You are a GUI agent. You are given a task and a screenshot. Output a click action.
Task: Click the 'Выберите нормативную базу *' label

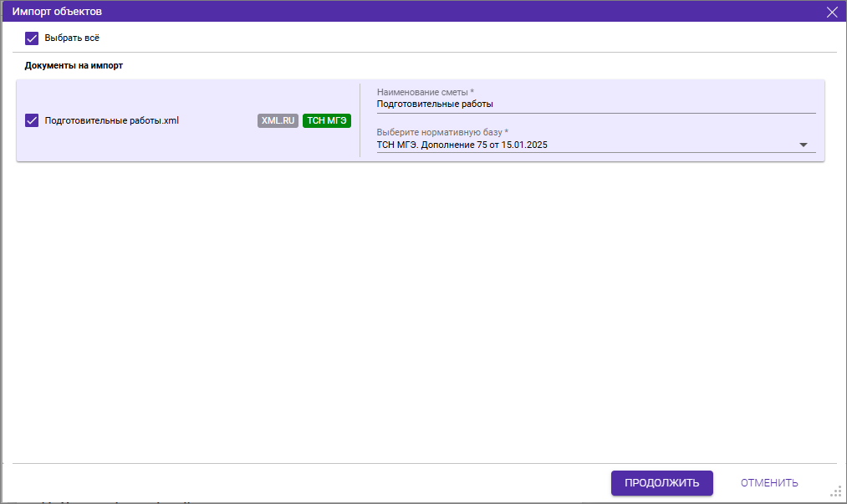442,132
